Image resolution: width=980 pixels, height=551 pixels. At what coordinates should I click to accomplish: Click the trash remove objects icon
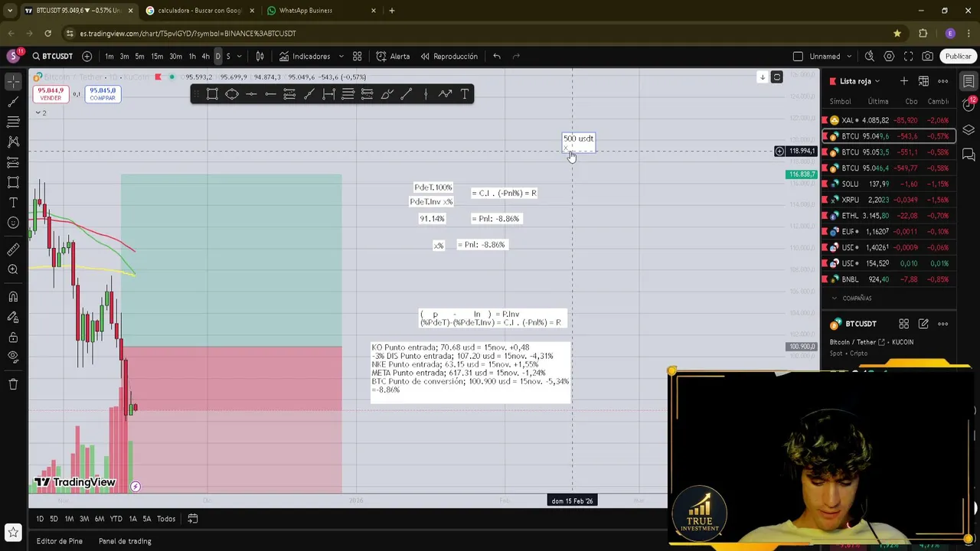pyautogui.click(x=13, y=384)
